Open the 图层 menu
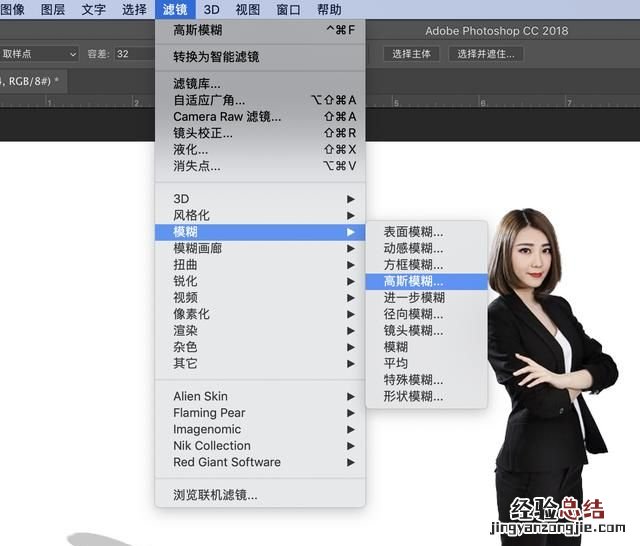 pos(53,9)
